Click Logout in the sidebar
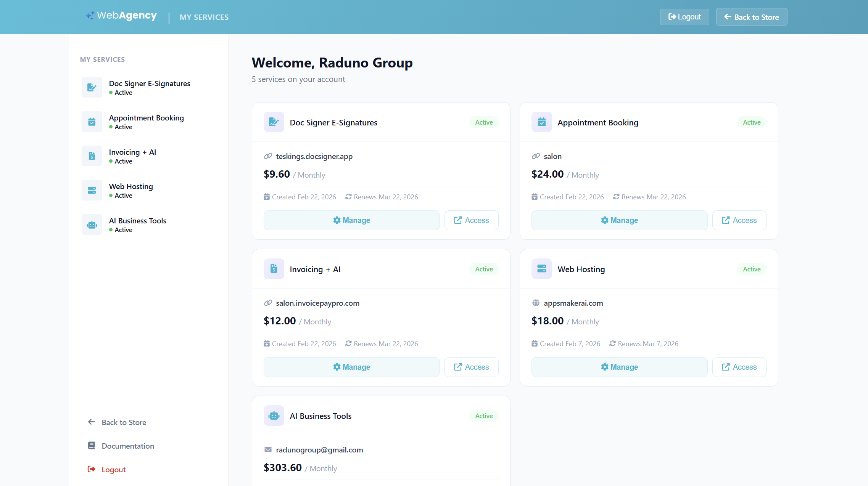This screenshot has height=486, width=868. point(113,469)
